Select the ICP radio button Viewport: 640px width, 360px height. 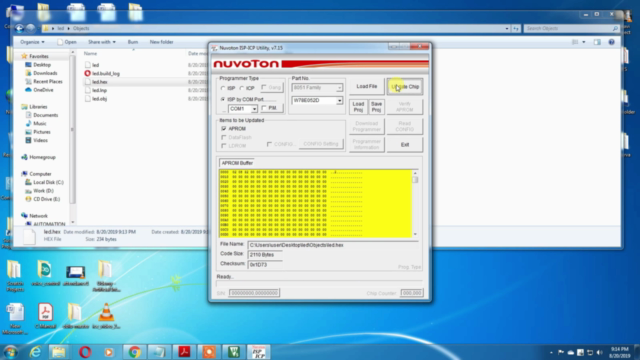pyautogui.click(x=242, y=88)
